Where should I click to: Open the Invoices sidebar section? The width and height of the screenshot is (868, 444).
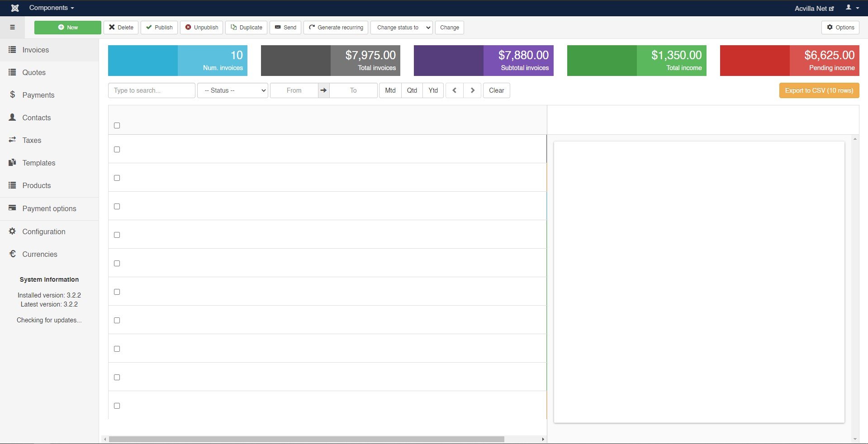(35, 50)
